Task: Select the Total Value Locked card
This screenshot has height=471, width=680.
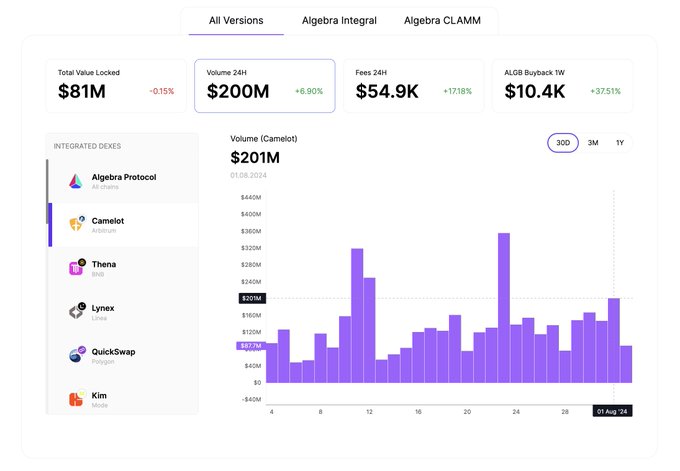Action: [x=115, y=85]
